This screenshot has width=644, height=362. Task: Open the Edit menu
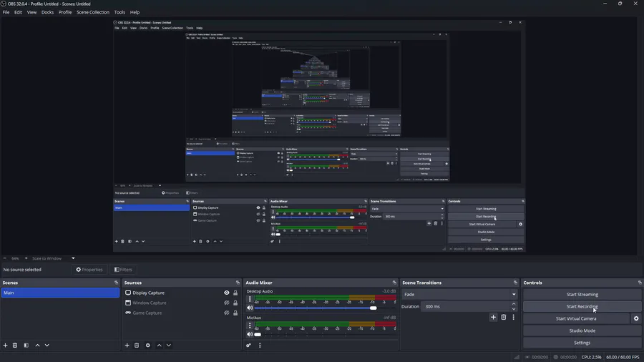click(18, 12)
